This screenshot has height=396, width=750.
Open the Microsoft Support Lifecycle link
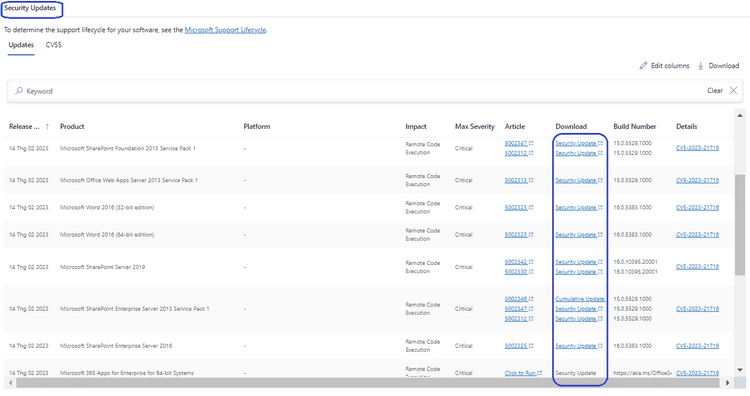click(x=225, y=30)
